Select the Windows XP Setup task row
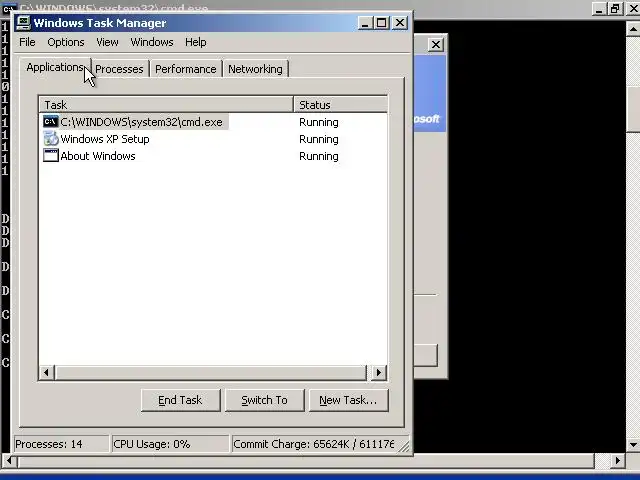Image resolution: width=640 pixels, height=480 pixels. [213, 139]
